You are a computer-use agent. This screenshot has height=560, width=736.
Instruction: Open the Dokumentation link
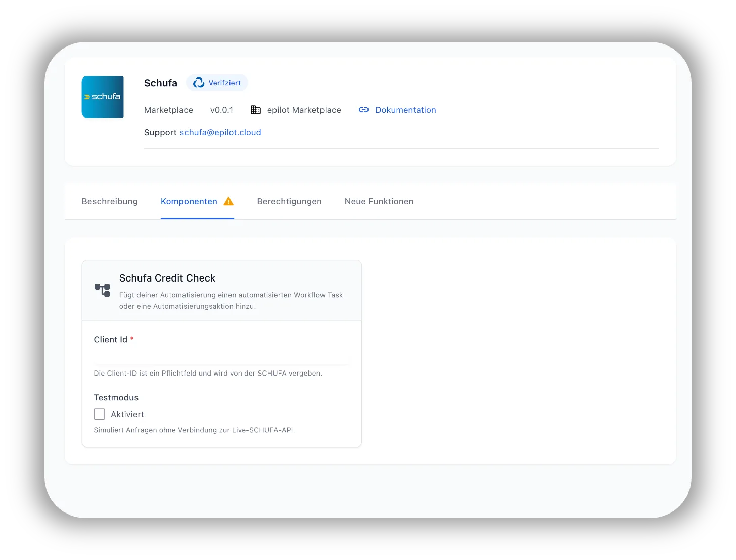click(x=405, y=110)
